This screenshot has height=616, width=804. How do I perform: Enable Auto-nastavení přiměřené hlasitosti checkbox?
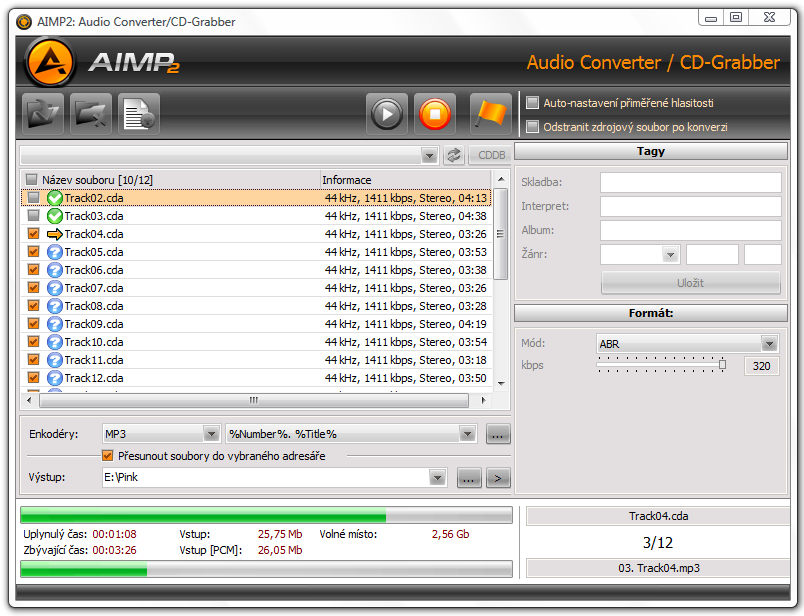[x=533, y=103]
